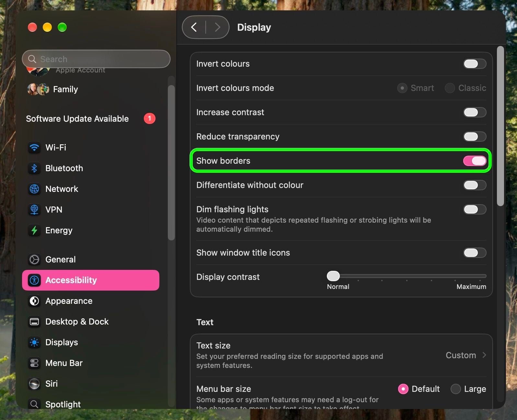Click the Desktop & Dock icon
The width and height of the screenshot is (517, 420).
click(x=34, y=322)
